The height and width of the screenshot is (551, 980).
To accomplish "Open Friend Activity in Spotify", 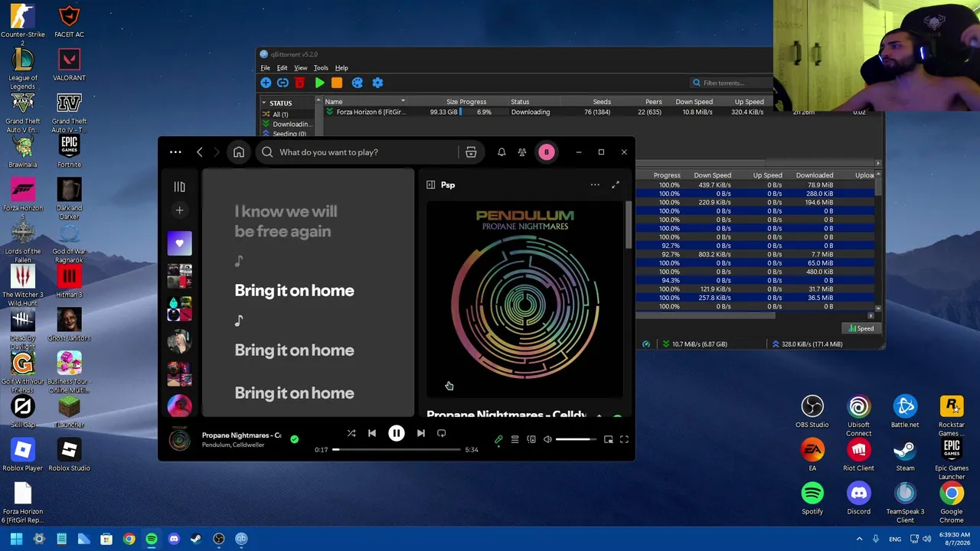I will (522, 152).
